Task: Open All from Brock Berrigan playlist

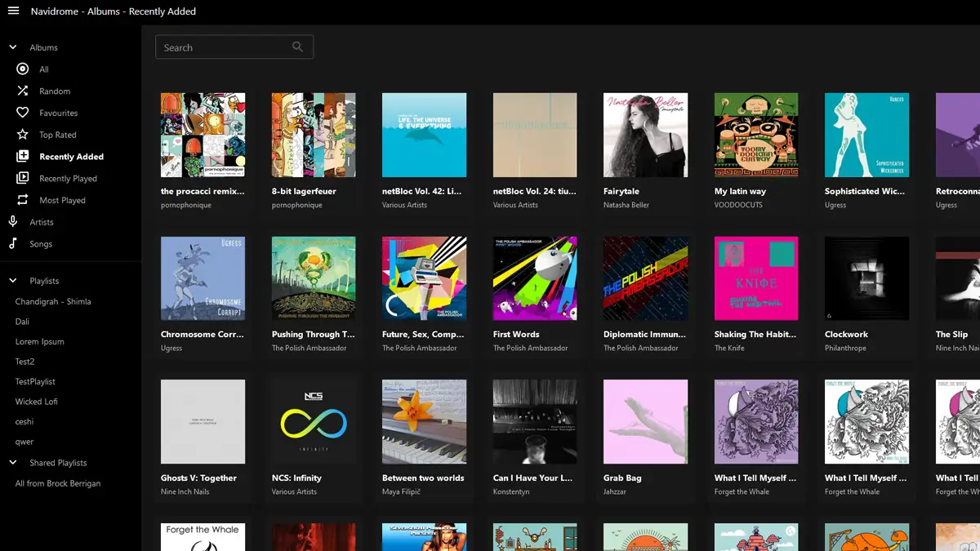Action: click(x=58, y=483)
